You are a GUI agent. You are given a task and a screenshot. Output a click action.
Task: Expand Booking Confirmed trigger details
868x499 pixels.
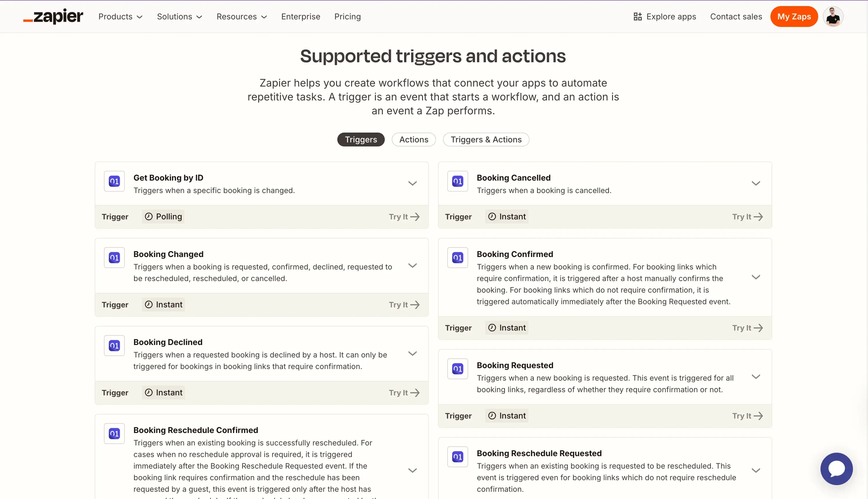pos(756,277)
